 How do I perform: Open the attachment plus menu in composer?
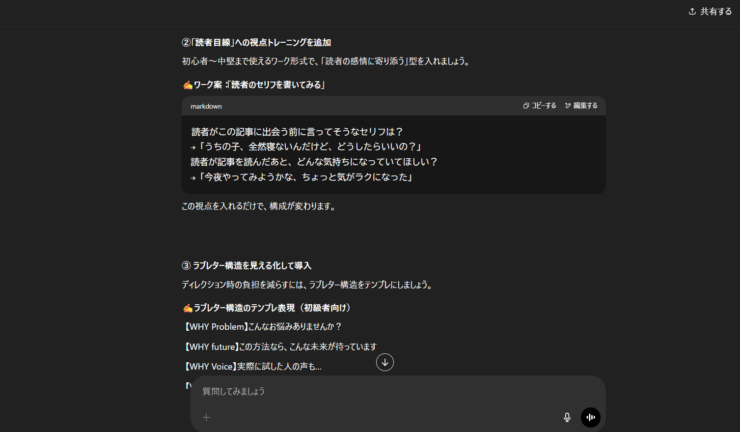[206, 417]
